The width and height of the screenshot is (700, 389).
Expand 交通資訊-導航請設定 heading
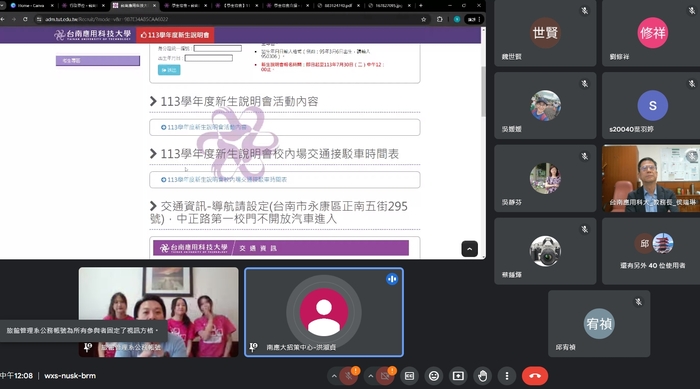279,212
